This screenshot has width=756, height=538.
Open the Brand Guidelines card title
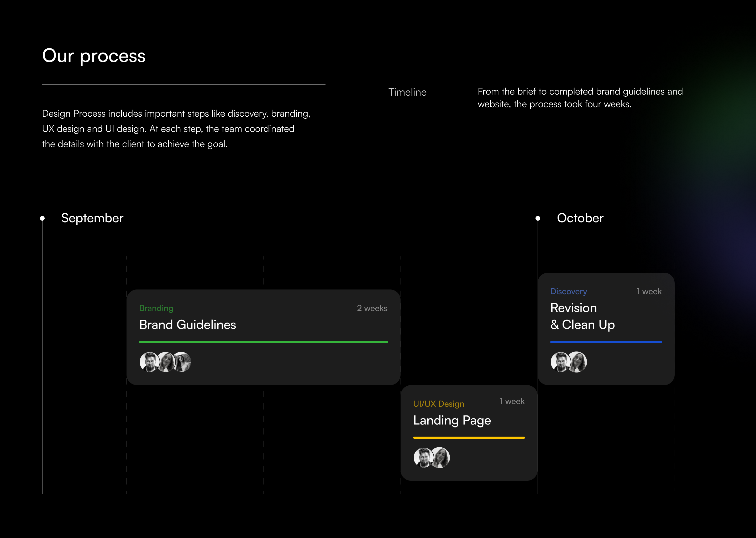[188, 325]
